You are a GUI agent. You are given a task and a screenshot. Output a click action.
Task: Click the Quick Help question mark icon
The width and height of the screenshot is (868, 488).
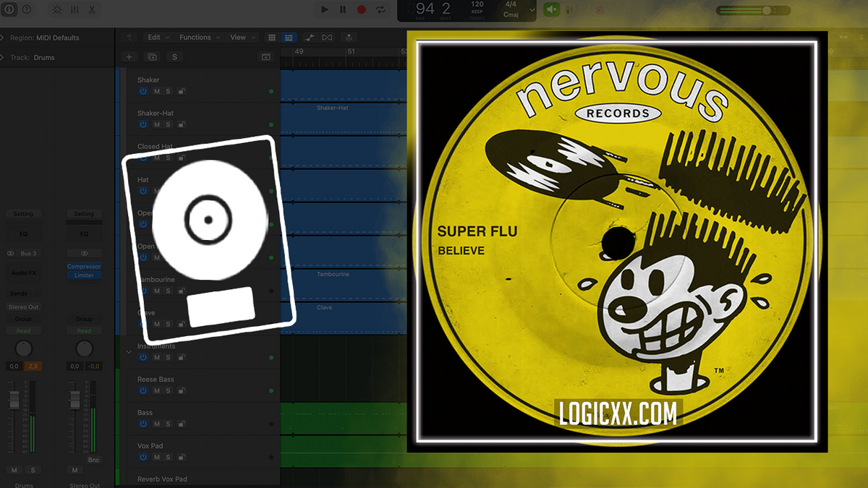pyautogui.click(x=27, y=9)
